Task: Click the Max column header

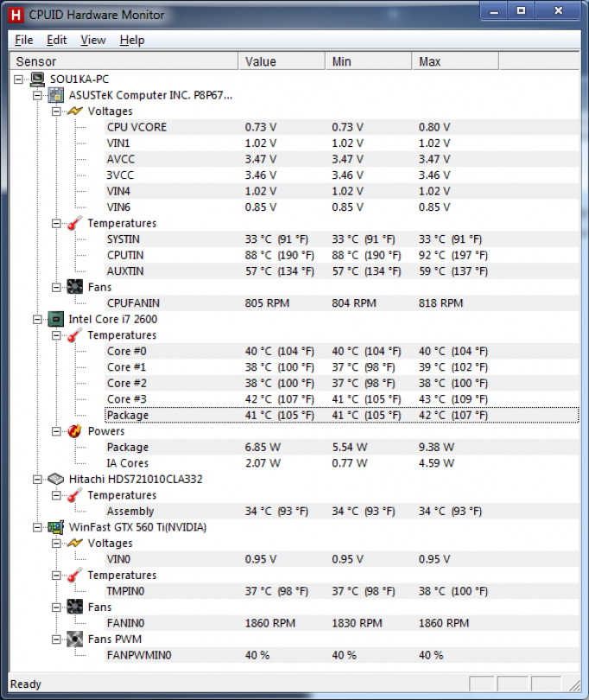Action: click(453, 61)
